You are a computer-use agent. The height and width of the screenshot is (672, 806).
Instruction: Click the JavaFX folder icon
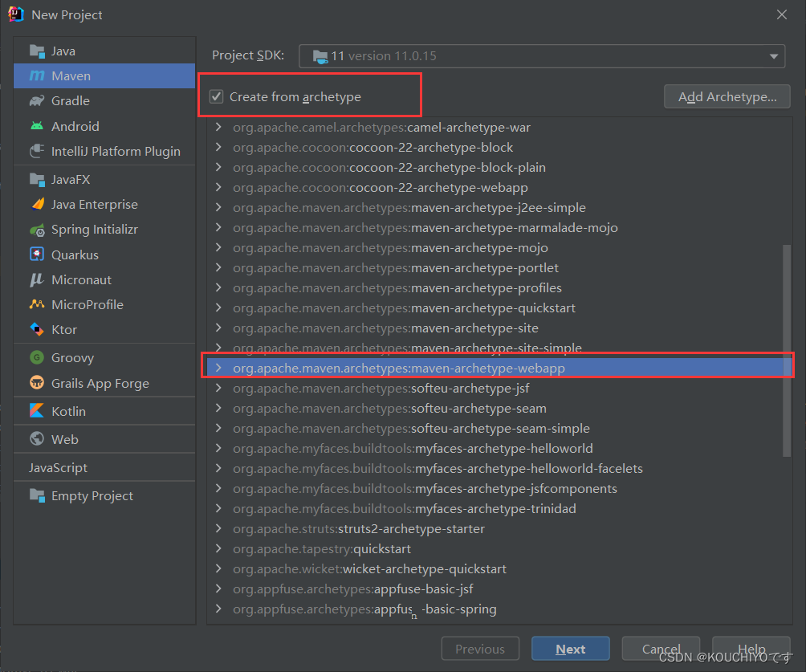coord(37,179)
